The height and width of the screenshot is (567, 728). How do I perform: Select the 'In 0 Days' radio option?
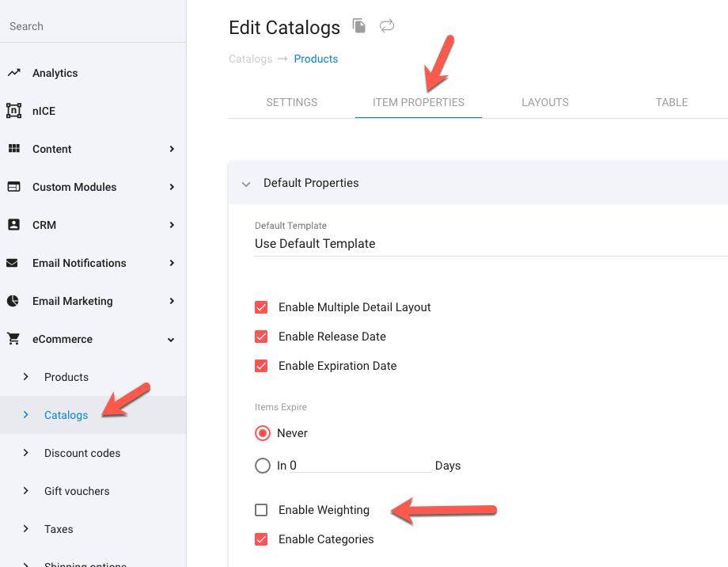point(263,466)
